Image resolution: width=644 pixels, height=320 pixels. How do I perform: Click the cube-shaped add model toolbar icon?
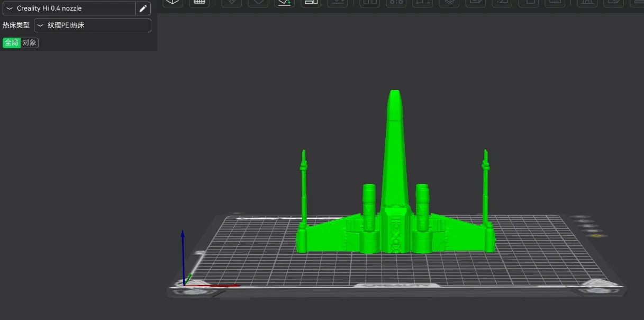click(173, 2)
